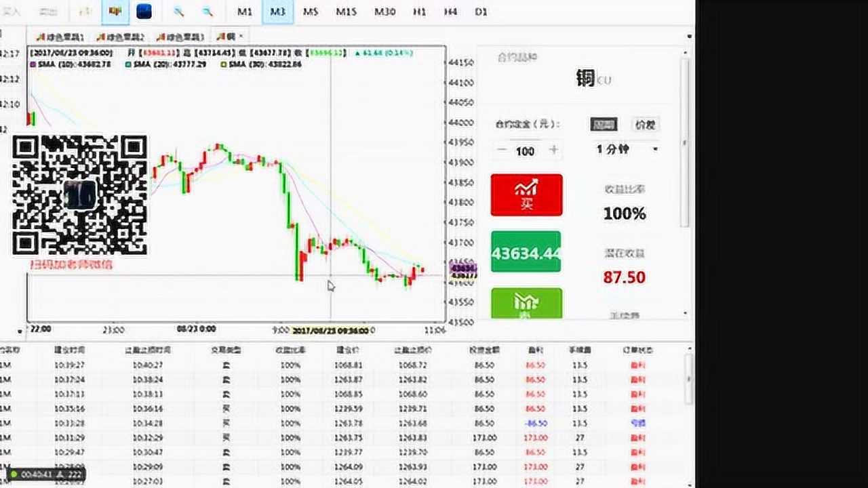
Task: Switch to M30 timeframe
Action: (384, 12)
